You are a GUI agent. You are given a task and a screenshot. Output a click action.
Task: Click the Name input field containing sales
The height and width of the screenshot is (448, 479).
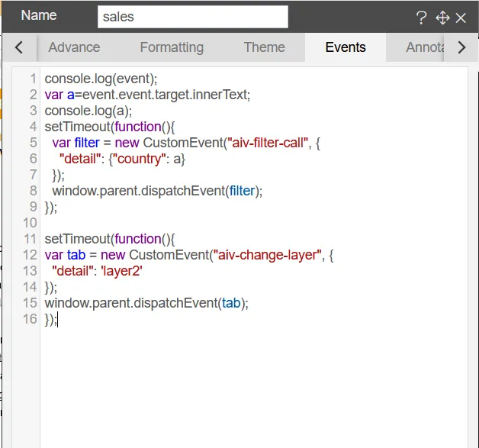pyautogui.click(x=192, y=17)
